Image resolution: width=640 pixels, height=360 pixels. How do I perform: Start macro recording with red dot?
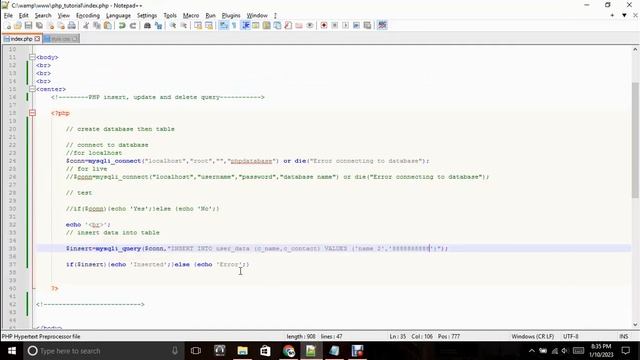tap(324, 26)
